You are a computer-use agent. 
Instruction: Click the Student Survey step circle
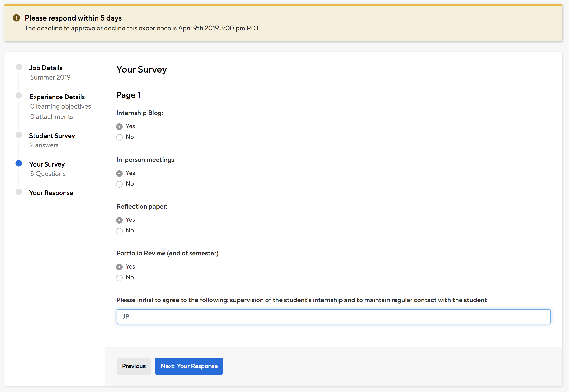coord(19,135)
